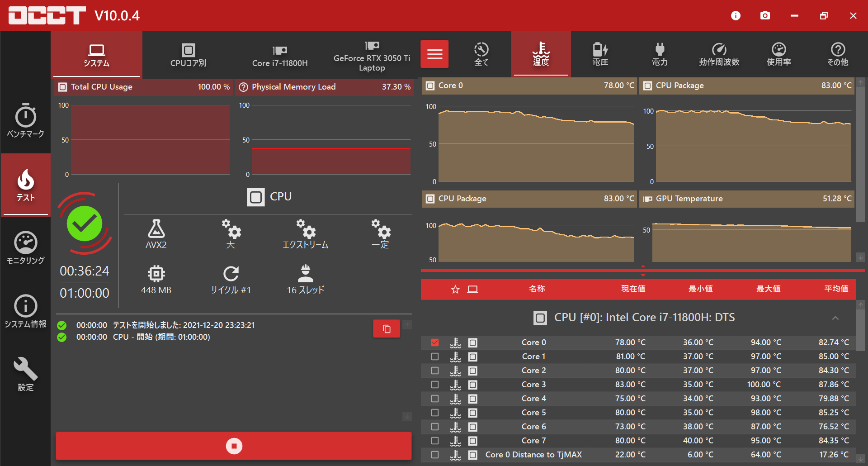The height and width of the screenshot is (466, 868).
Task: Click chip icon in Core 7 row
Action: pyautogui.click(x=472, y=441)
